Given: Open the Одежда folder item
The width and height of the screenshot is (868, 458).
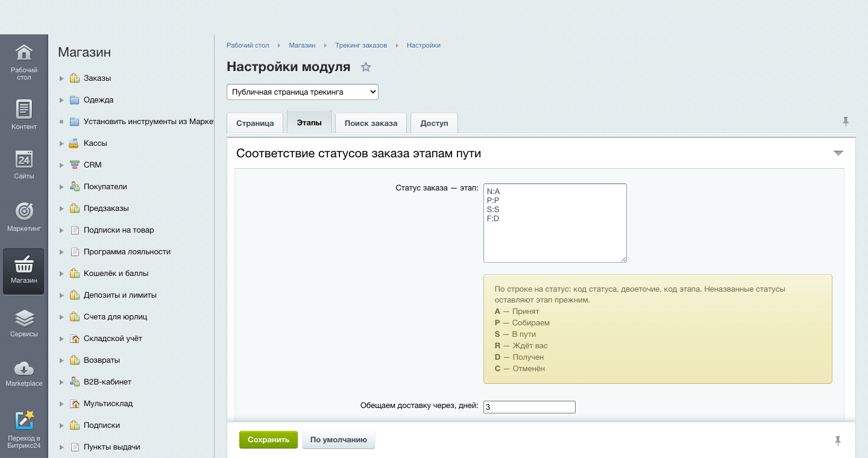Looking at the screenshot, I should pos(98,100).
